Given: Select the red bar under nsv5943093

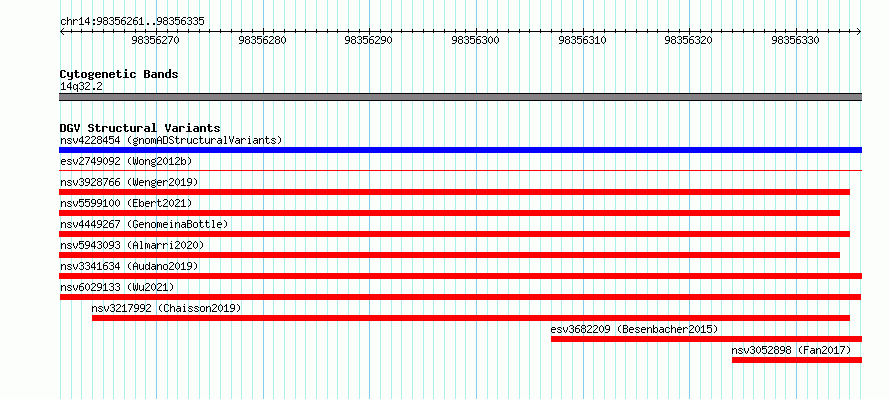Looking at the screenshot, I should [450, 255].
